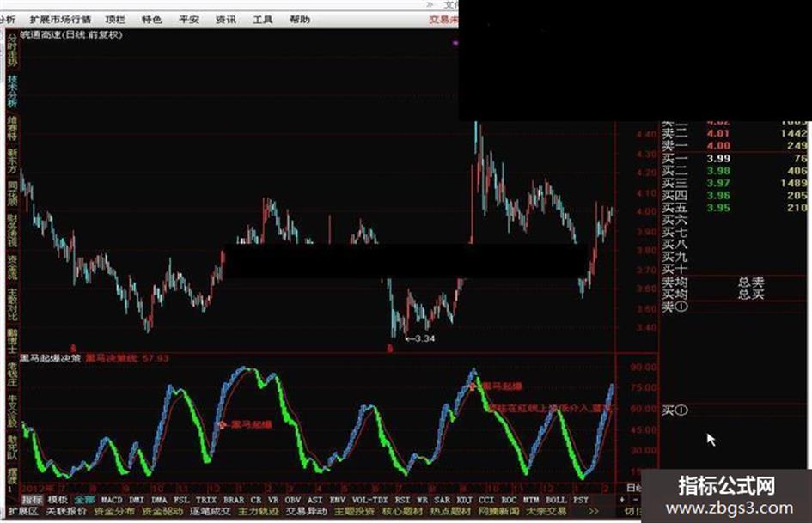Viewport: 812px width, 523px height.
Task: Expand the 买① buy queue row
Action: (x=675, y=410)
